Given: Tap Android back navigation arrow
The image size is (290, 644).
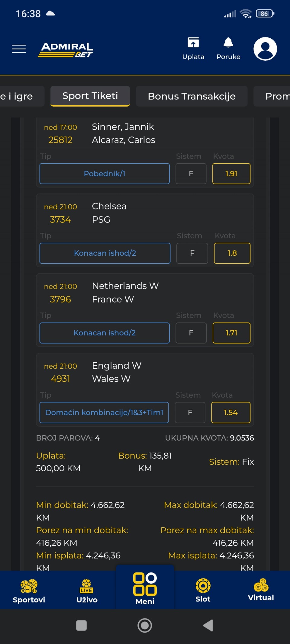Looking at the screenshot, I should [208, 625].
